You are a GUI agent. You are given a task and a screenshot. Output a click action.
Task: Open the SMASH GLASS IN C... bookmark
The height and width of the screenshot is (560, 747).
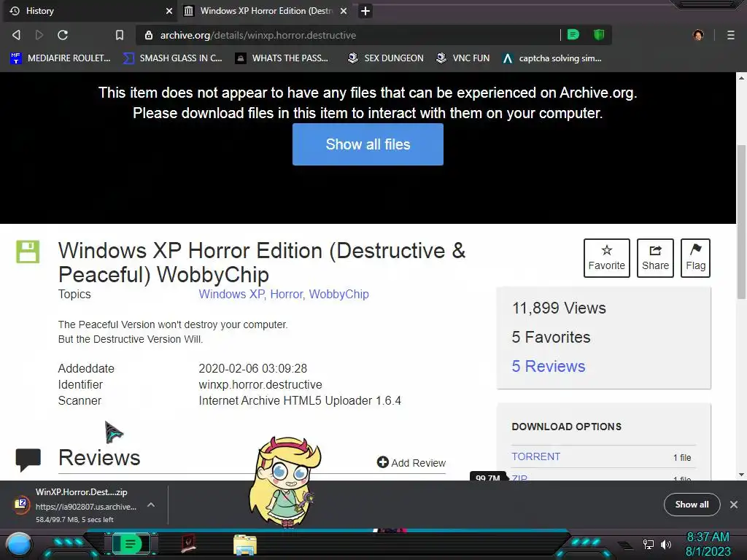pos(172,58)
